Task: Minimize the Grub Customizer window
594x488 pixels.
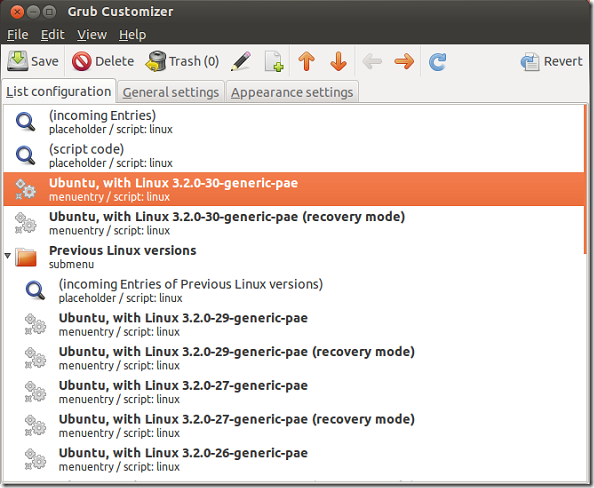Action: tap(33, 12)
